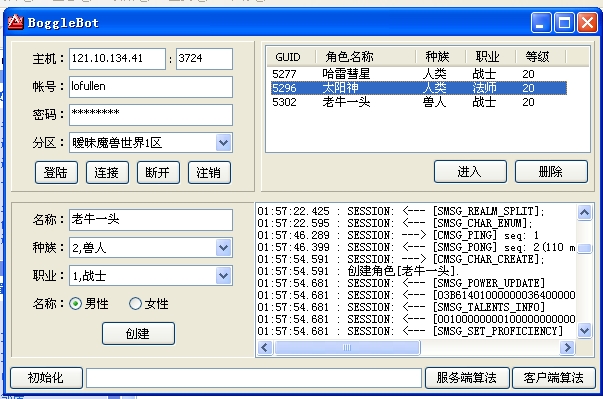The image size is (603, 399).
Task: Select the 女性 female radio button
Action: point(135,304)
